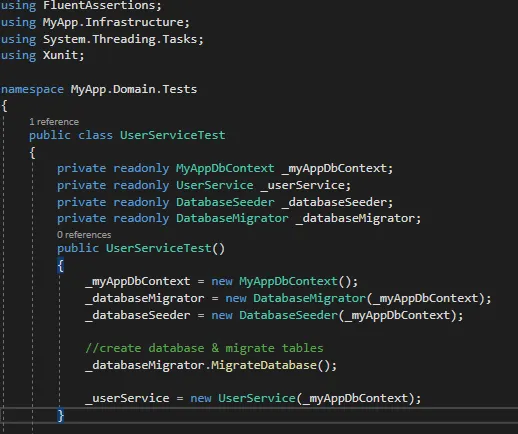The height and width of the screenshot is (434, 518).
Task: Click the namespace MyApp.Domain.Tests text
Action: click(99, 89)
